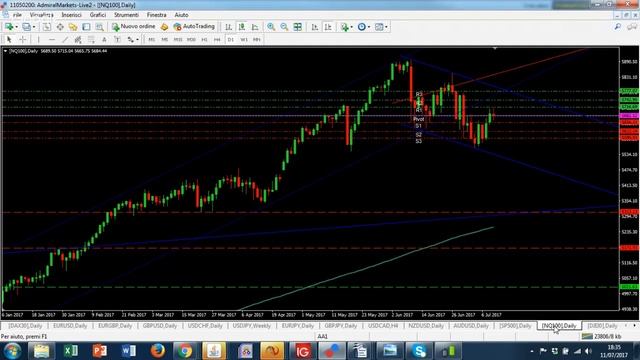Viewport: 640px width, 360px height.
Task: Open the New Chart tool
Action: (8, 27)
